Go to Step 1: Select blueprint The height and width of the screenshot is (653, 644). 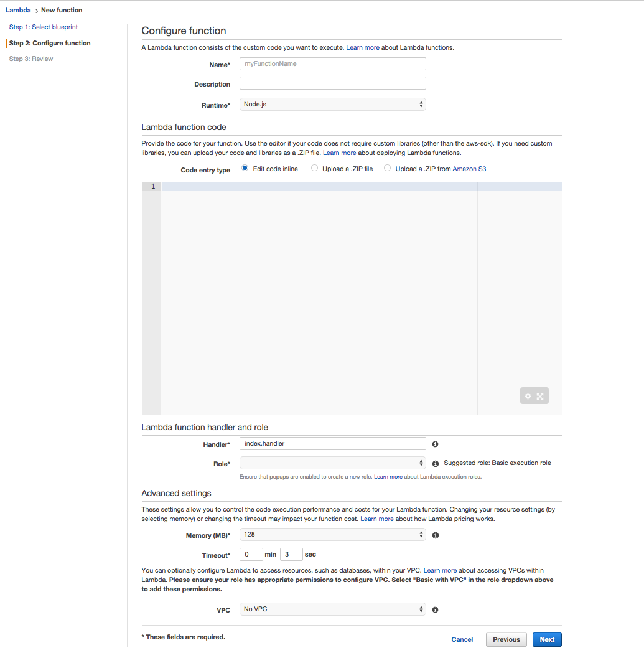point(44,27)
